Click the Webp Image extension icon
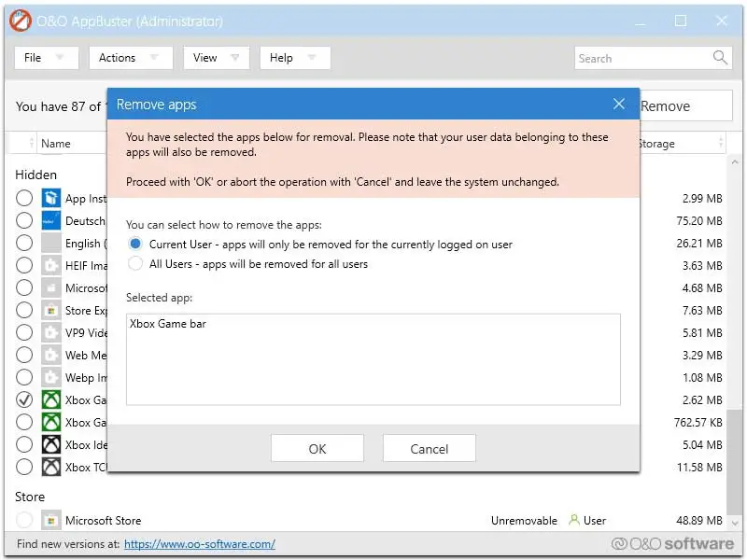 click(x=51, y=377)
